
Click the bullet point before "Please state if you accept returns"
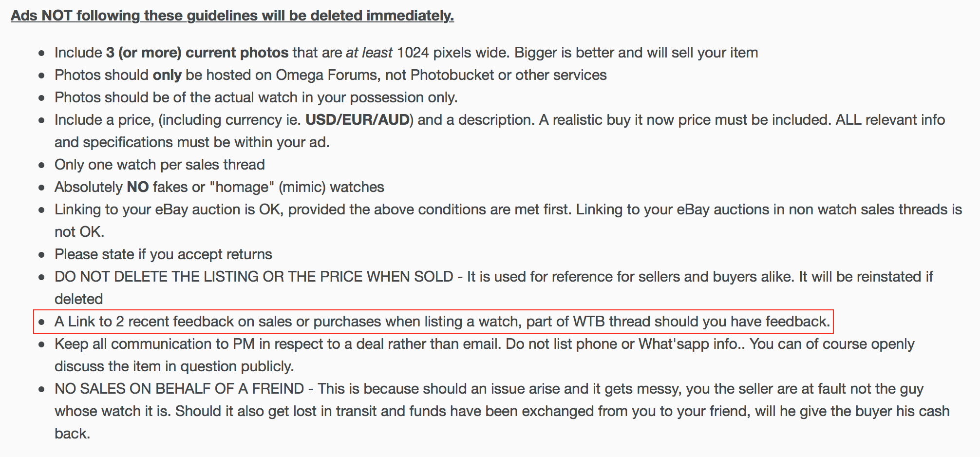(42, 255)
